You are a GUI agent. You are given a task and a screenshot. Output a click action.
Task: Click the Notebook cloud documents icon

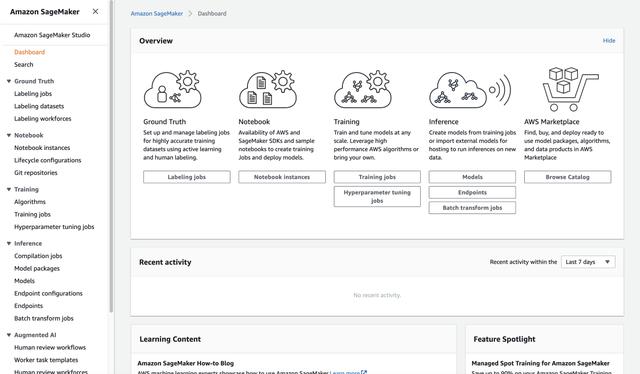tap(268, 89)
